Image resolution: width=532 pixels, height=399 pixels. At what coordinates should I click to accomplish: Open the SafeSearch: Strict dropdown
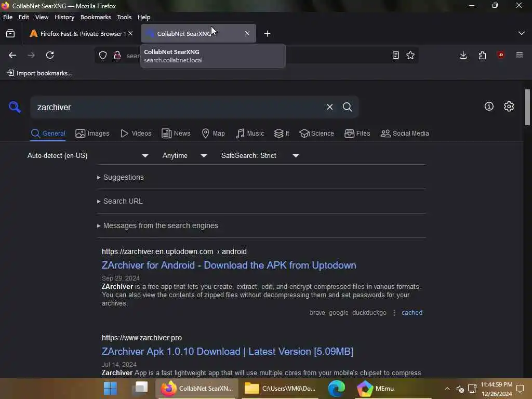260,155
